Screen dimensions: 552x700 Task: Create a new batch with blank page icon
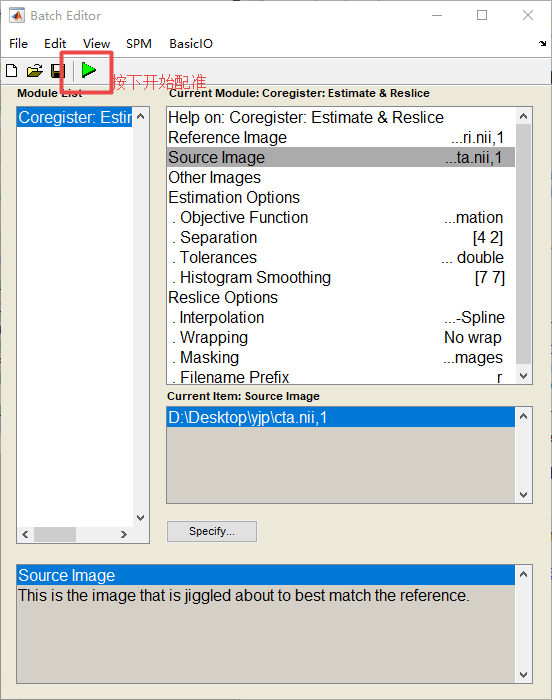(x=12, y=71)
